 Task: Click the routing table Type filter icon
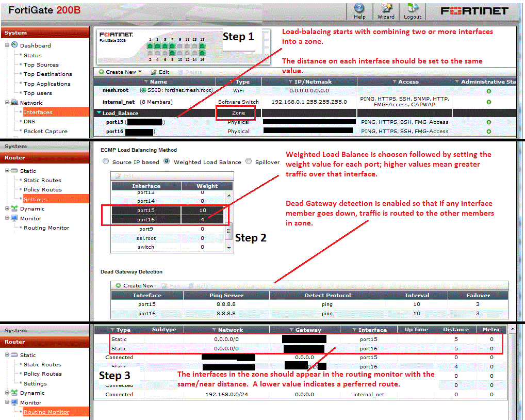[x=112, y=330]
